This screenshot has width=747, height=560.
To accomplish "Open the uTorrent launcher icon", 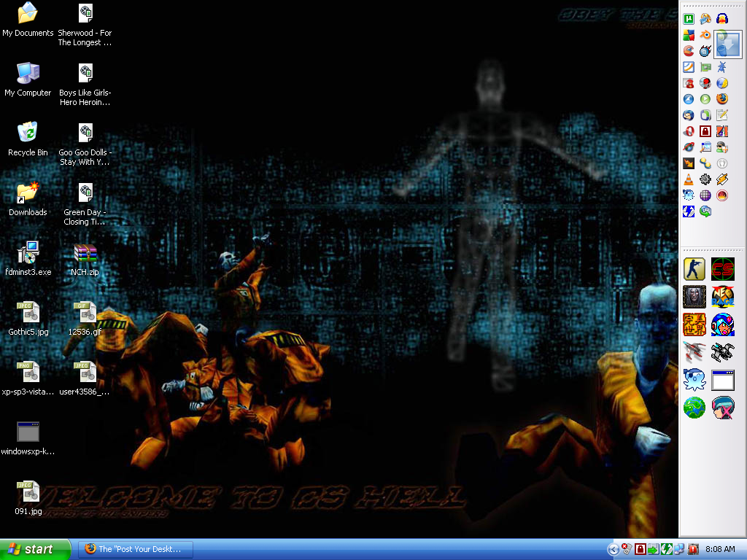I will tap(689, 19).
